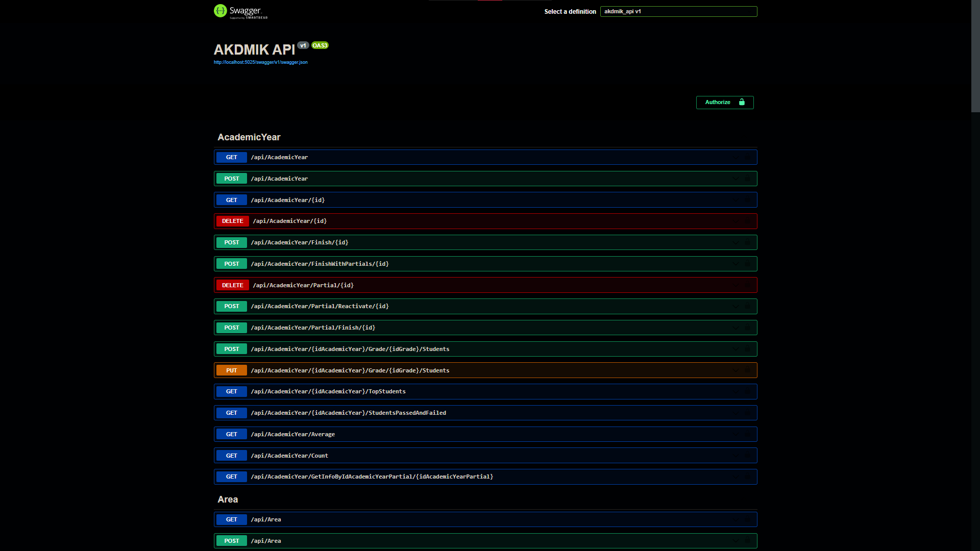Click lock icon on POST Partial/Reactivate/{id} row

[x=748, y=306]
